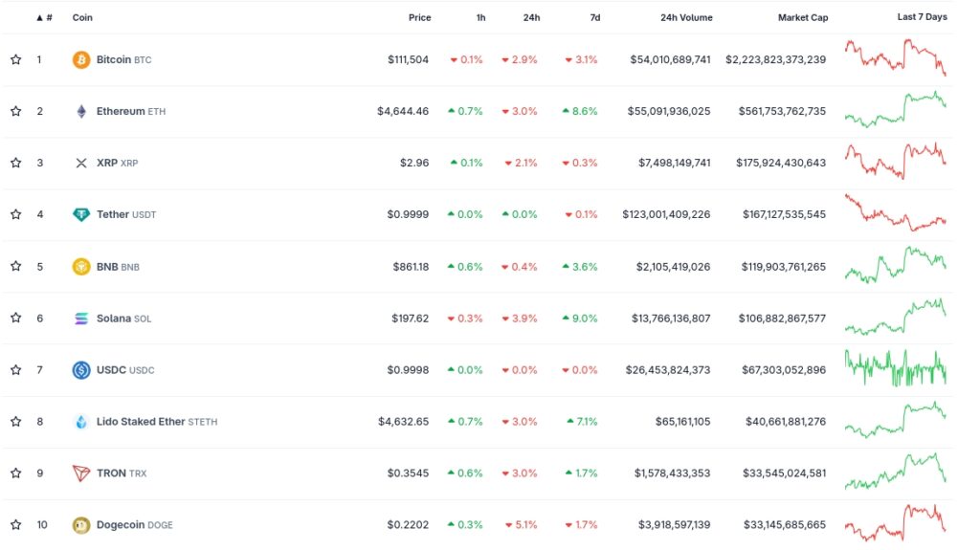Open BNB's 7-day sparkline chart
The image size is (980, 550).
[896, 264]
